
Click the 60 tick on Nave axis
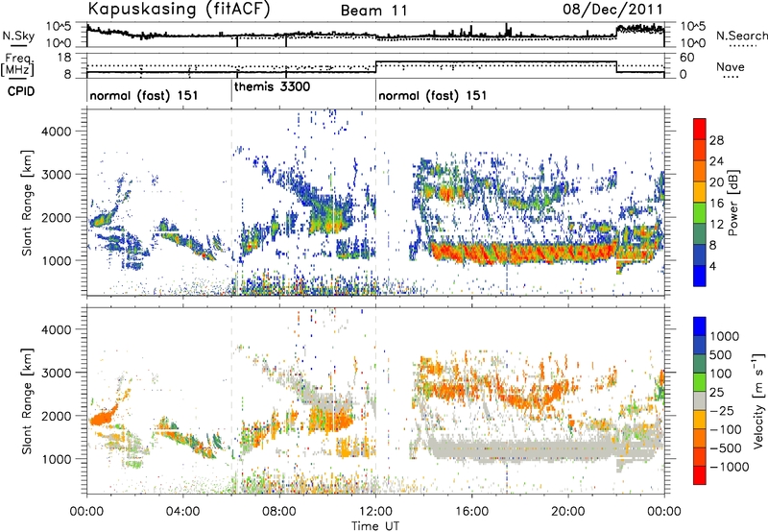coord(687,58)
